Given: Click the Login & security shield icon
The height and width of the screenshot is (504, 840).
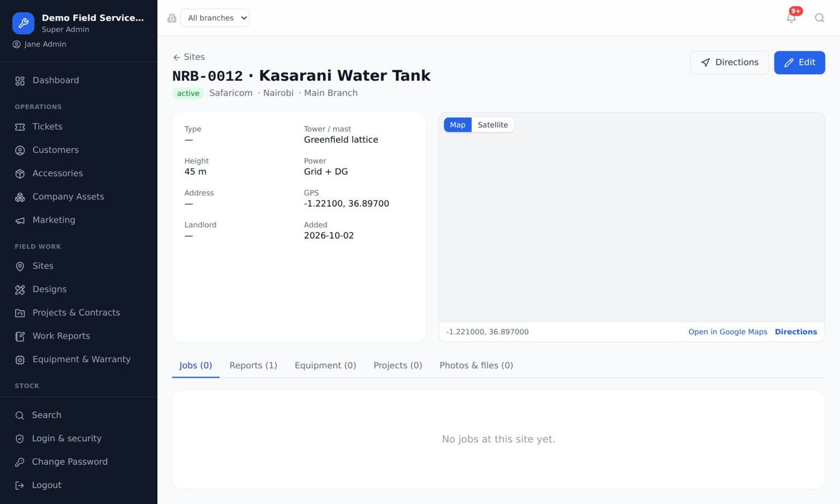Looking at the screenshot, I should pos(20,439).
